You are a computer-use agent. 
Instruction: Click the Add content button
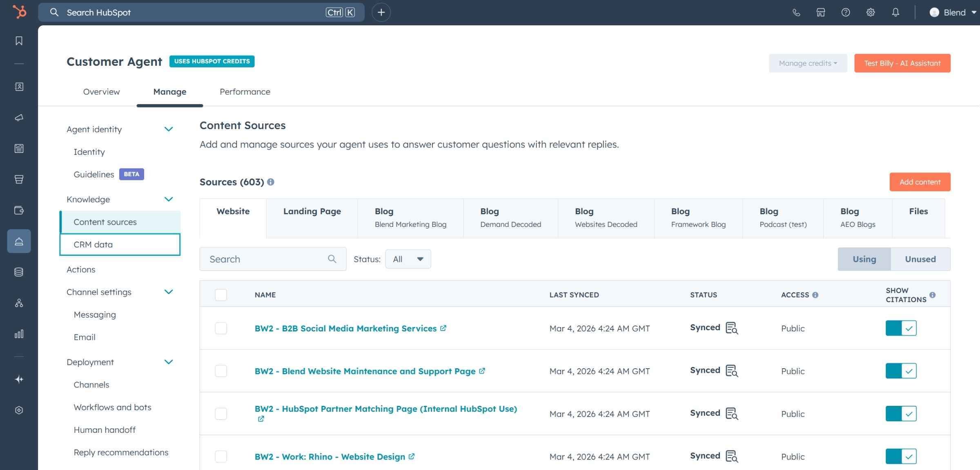(920, 182)
